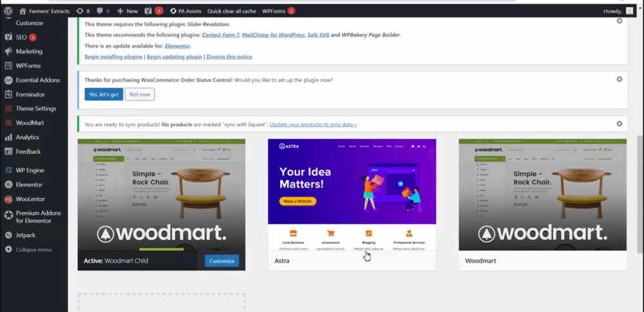Click Quick clear all cache
The width and height of the screenshot is (644, 312).
(232, 11)
